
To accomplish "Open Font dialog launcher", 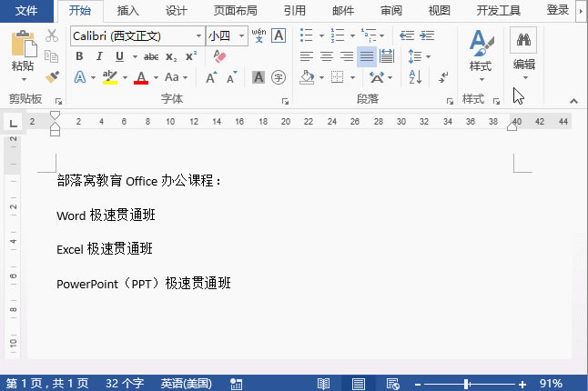I will tap(285, 101).
